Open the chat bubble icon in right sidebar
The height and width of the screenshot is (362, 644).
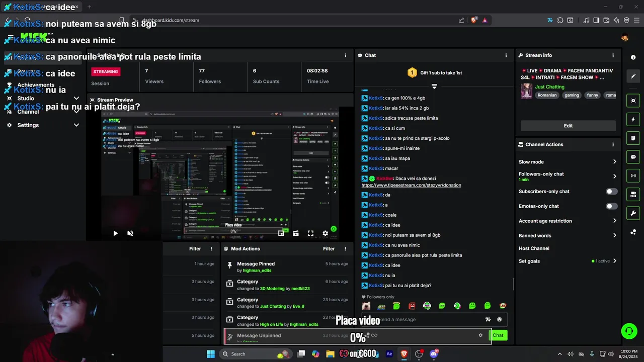point(633,157)
